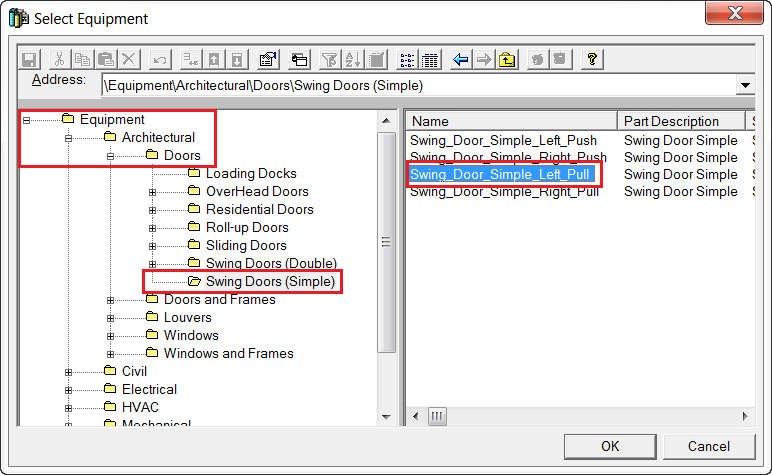Select Swing_Door_Simple_Right_Pull in the list

tap(504, 192)
